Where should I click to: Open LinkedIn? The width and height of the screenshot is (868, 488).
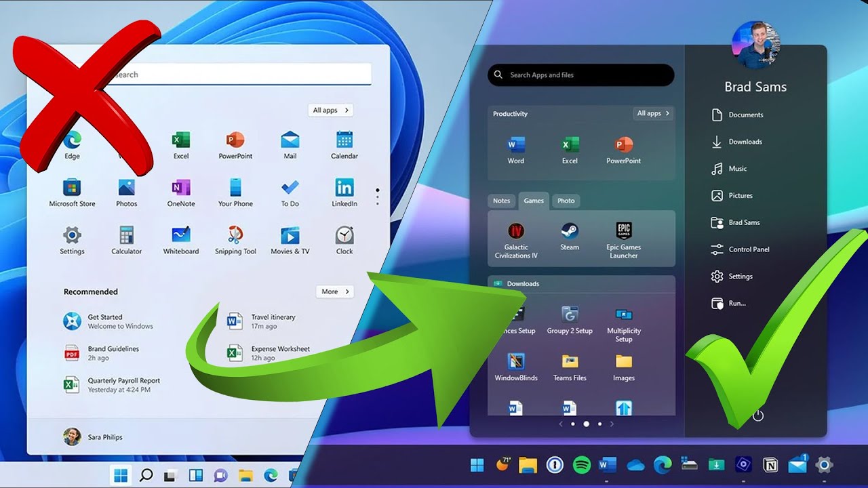(344, 192)
